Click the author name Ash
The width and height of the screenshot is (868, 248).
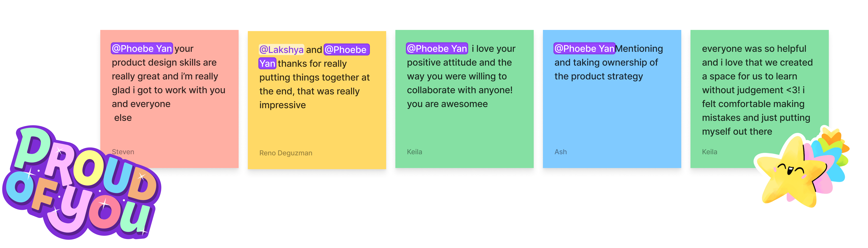(x=561, y=152)
